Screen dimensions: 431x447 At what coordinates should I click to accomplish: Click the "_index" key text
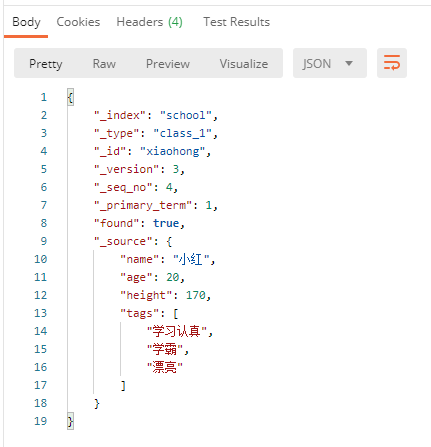(120, 115)
